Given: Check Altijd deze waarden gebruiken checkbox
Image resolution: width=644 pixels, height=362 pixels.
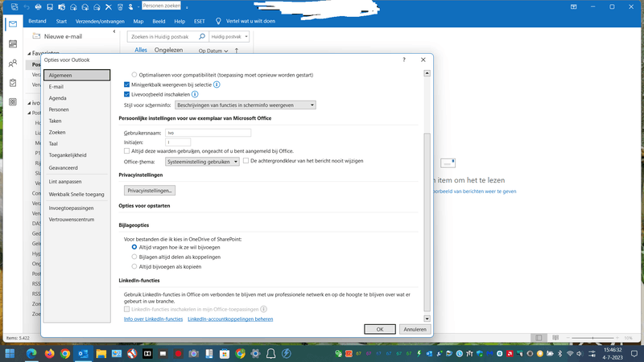Looking at the screenshot, I should [x=127, y=151].
